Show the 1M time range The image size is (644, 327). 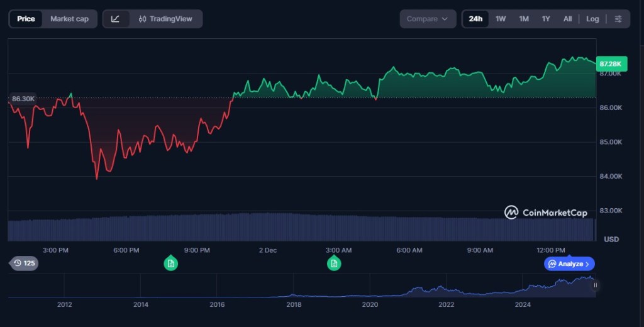523,19
